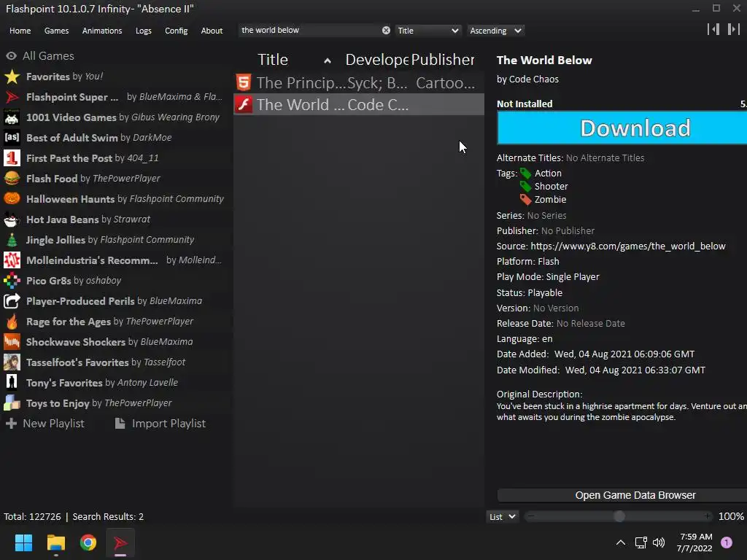Screen dimensions: 747x560
Task: Open the Title search-field dropdown
Action: click(427, 31)
